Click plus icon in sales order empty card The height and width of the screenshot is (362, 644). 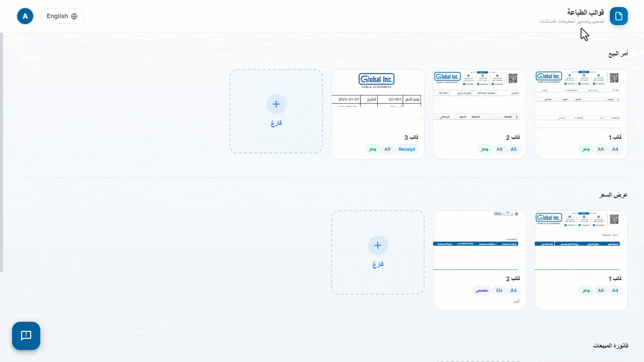pos(276,104)
